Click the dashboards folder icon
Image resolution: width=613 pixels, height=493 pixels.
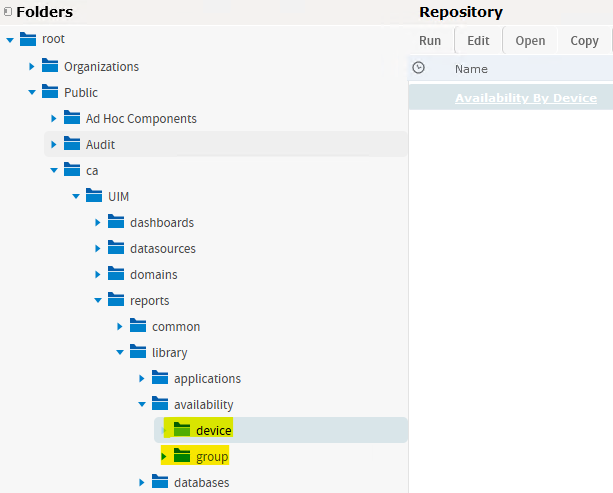[x=116, y=222]
